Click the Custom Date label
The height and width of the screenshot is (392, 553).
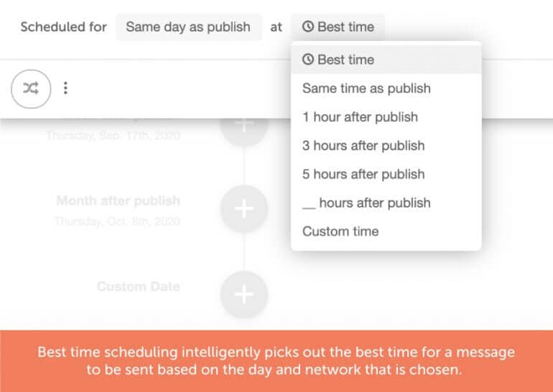point(139,286)
